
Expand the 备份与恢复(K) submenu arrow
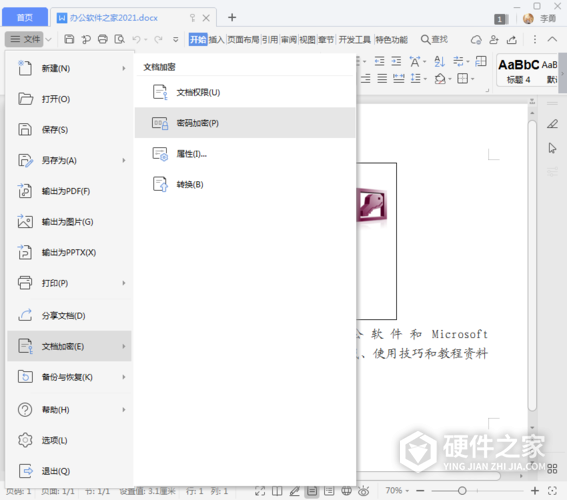point(124,377)
